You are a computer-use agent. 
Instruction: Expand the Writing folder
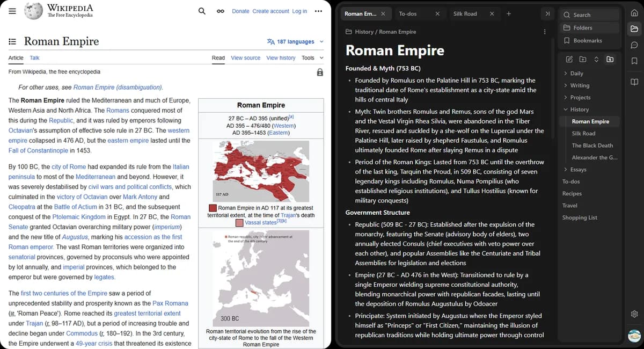580,85
